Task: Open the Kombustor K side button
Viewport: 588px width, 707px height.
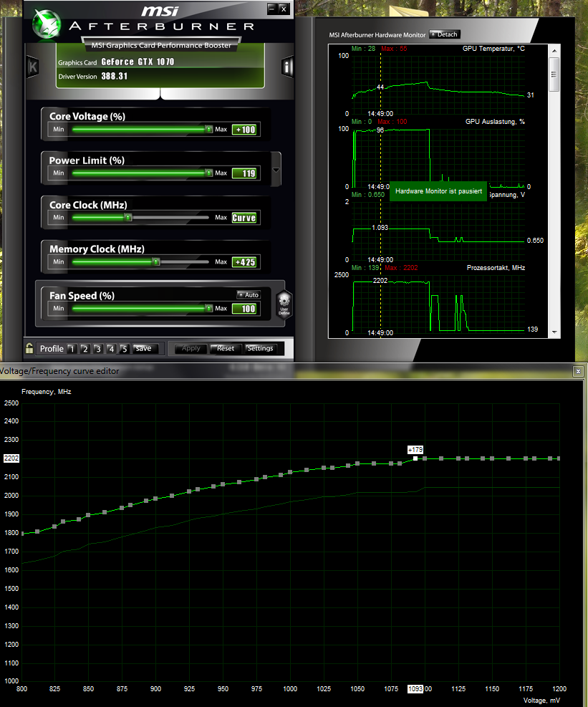Action: (x=33, y=67)
